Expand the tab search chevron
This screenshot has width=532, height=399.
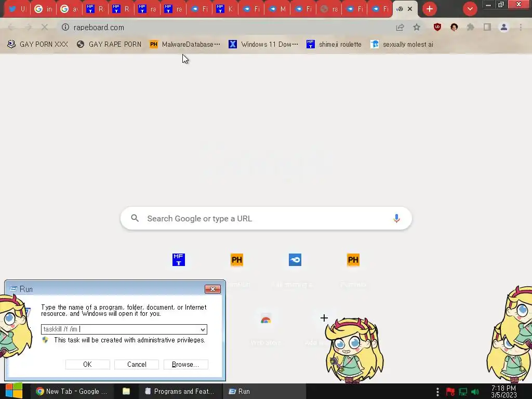point(470,9)
